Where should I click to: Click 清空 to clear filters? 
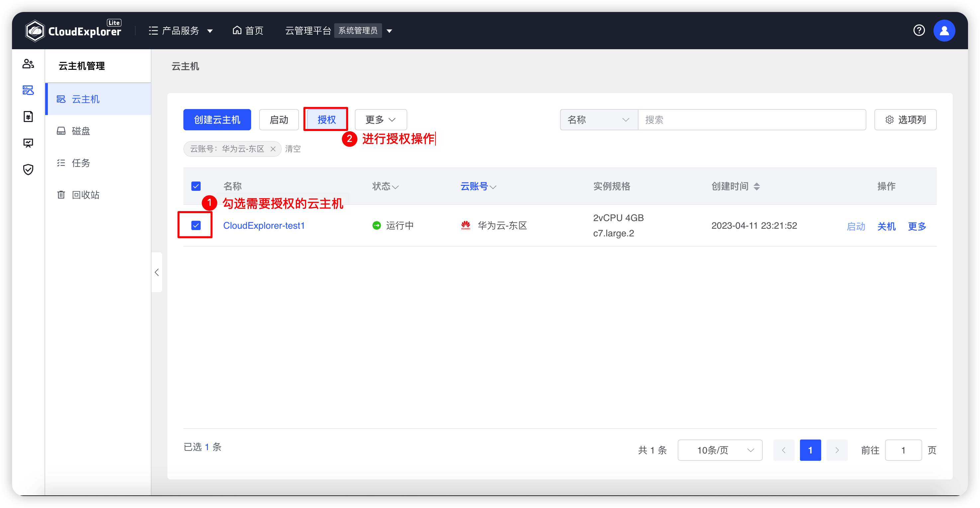pos(293,149)
